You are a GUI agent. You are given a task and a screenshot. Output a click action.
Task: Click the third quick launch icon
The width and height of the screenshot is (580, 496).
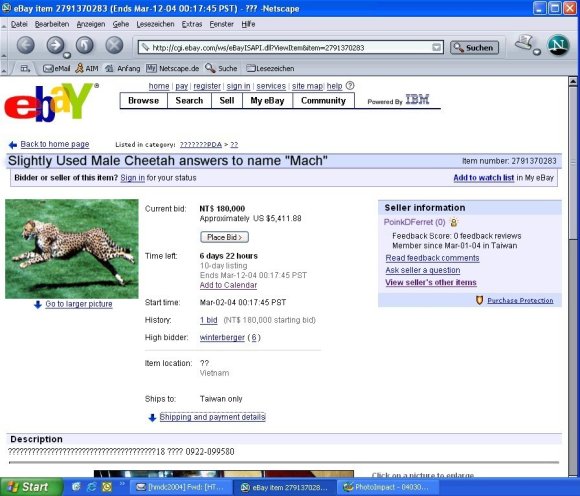pyautogui.click(x=107, y=487)
